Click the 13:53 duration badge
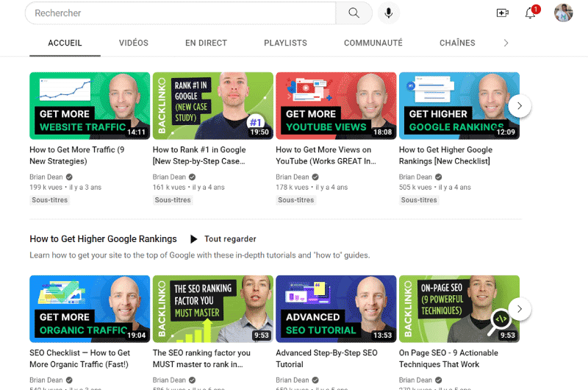588x390 pixels. coord(382,336)
